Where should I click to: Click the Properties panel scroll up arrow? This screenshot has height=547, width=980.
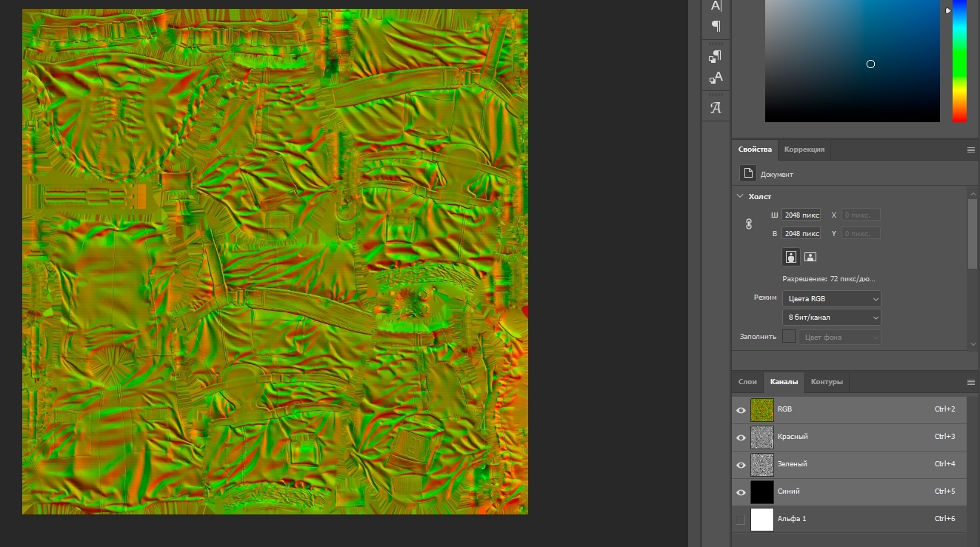point(972,193)
